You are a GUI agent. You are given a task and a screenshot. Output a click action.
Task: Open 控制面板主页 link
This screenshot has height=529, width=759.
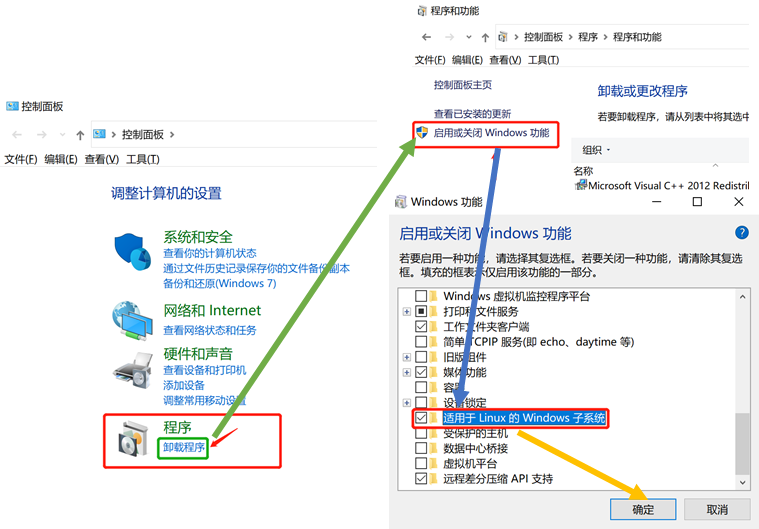[x=463, y=85]
